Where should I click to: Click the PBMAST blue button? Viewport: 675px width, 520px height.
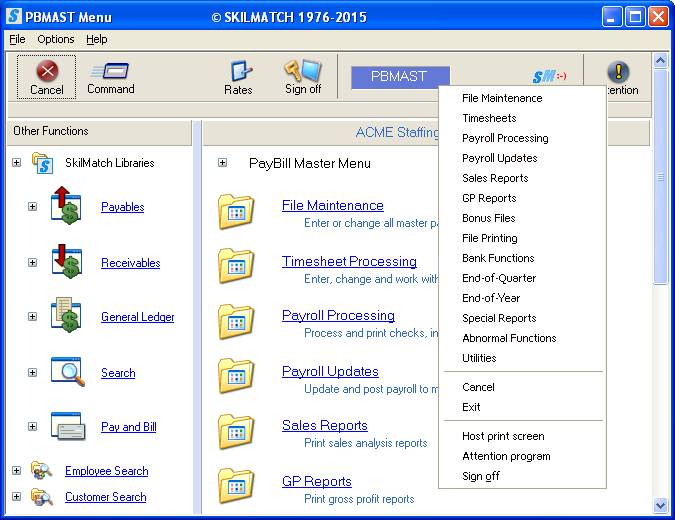pos(400,77)
